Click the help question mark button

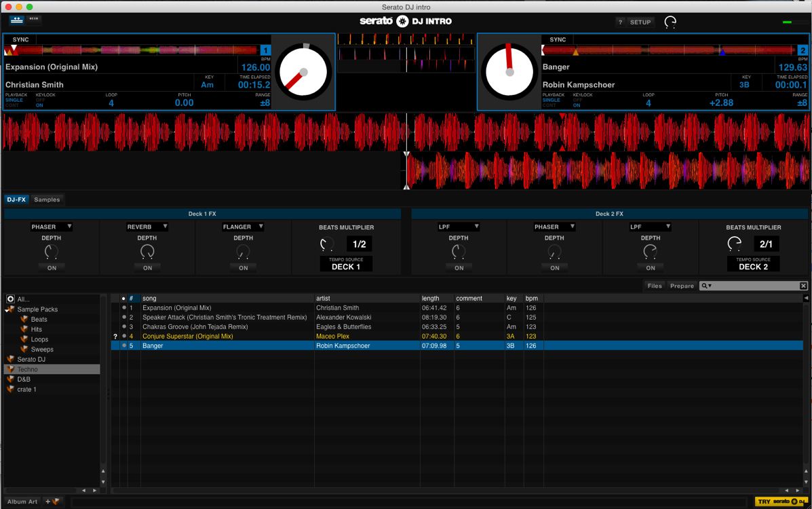[x=619, y=22]
